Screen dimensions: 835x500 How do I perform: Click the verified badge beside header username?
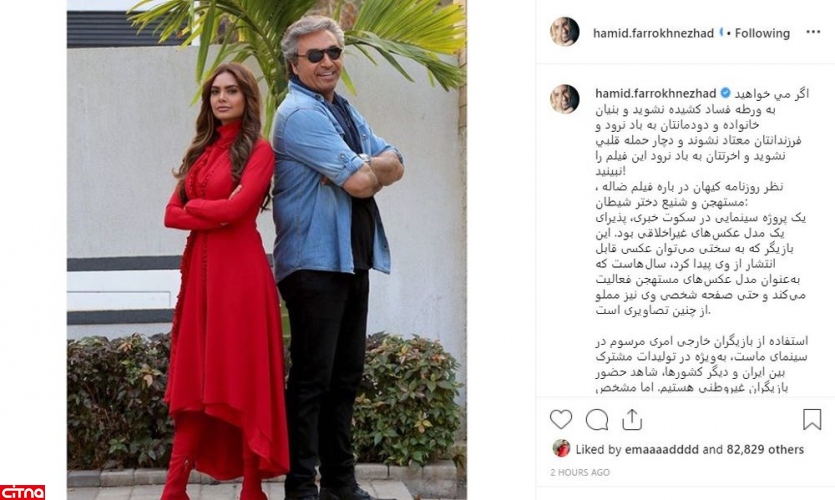pos(722,32)
